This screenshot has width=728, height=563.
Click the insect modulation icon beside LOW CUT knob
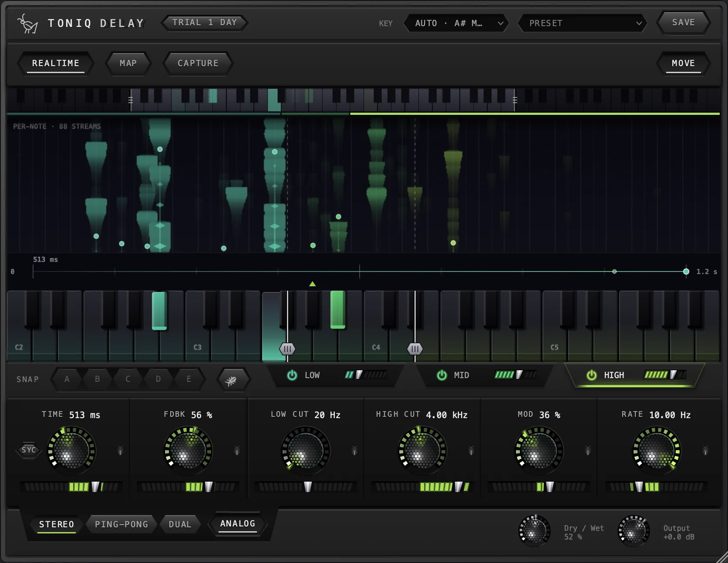tap(354, 450)
